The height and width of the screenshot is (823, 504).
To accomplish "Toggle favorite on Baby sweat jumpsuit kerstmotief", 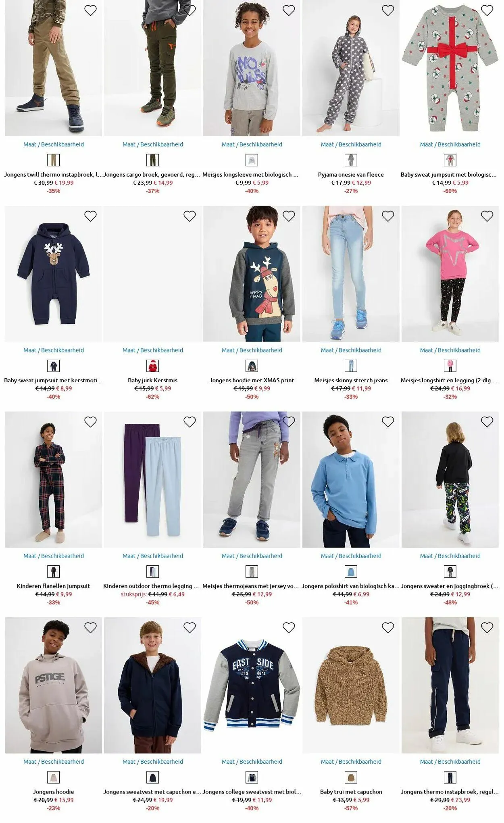I will click(90, 216).
